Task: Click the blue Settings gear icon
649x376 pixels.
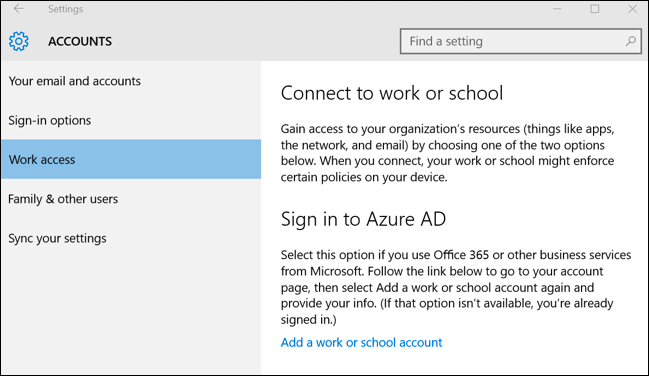Action: 19,41
